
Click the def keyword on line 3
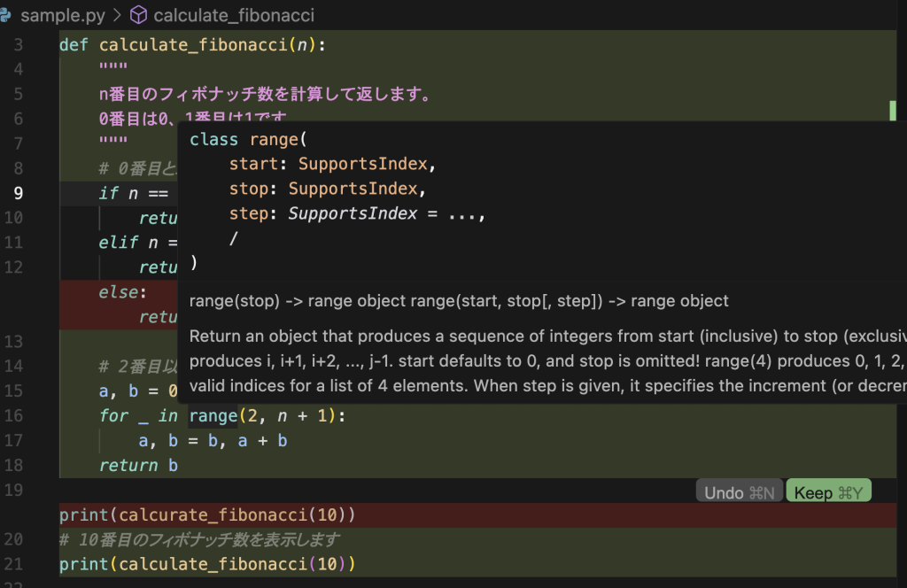point(74,44)
